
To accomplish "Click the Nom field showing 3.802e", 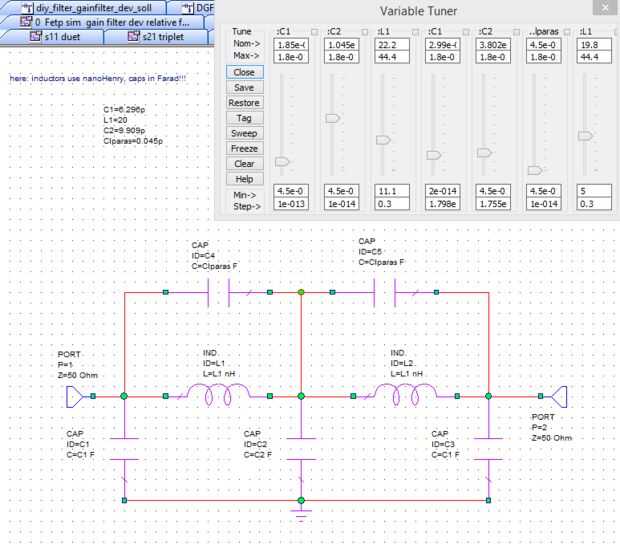I will pyautogui.click(x=493, y=45).
